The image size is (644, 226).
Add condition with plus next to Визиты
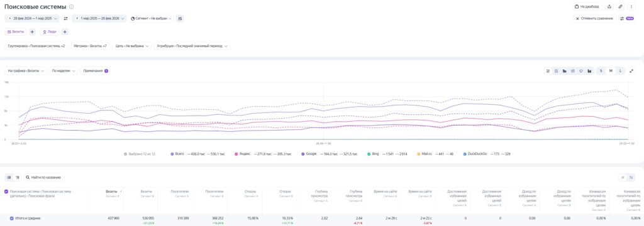(x=33, y=31)
